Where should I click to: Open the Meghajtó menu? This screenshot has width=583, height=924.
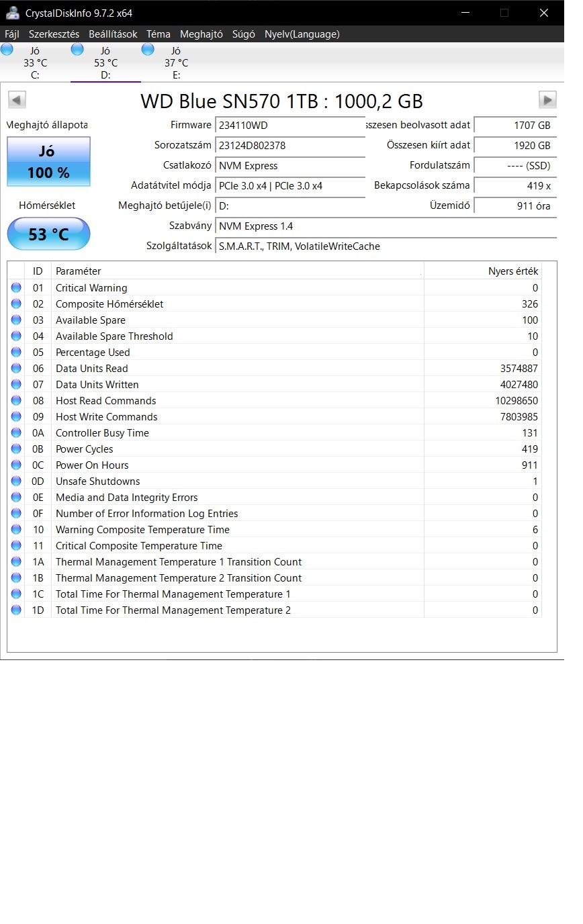coord(201,34)
